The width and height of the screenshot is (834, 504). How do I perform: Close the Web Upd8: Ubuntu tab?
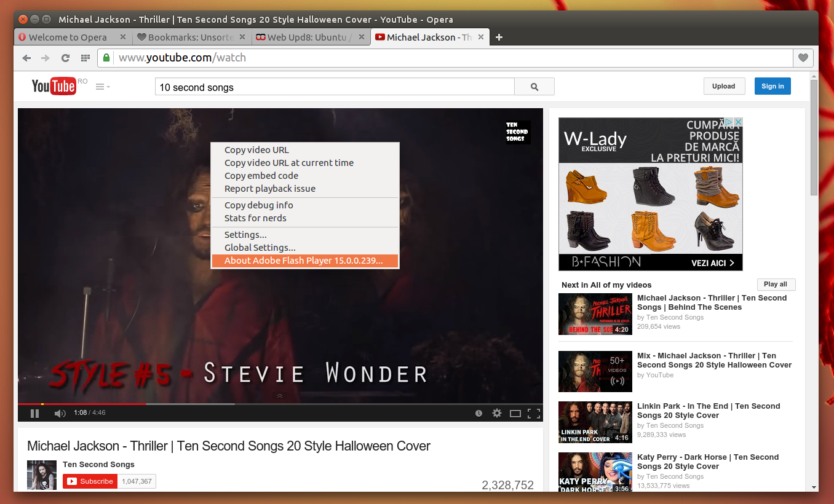(x=362, y=37)
